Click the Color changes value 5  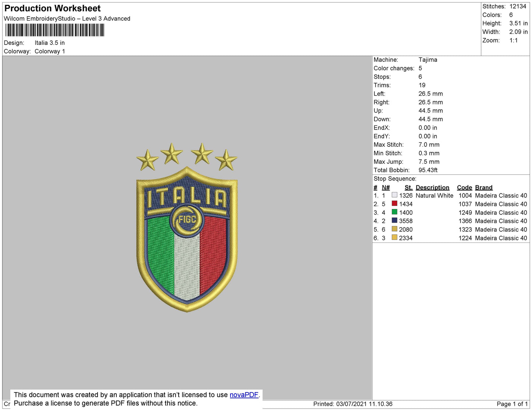420,68
